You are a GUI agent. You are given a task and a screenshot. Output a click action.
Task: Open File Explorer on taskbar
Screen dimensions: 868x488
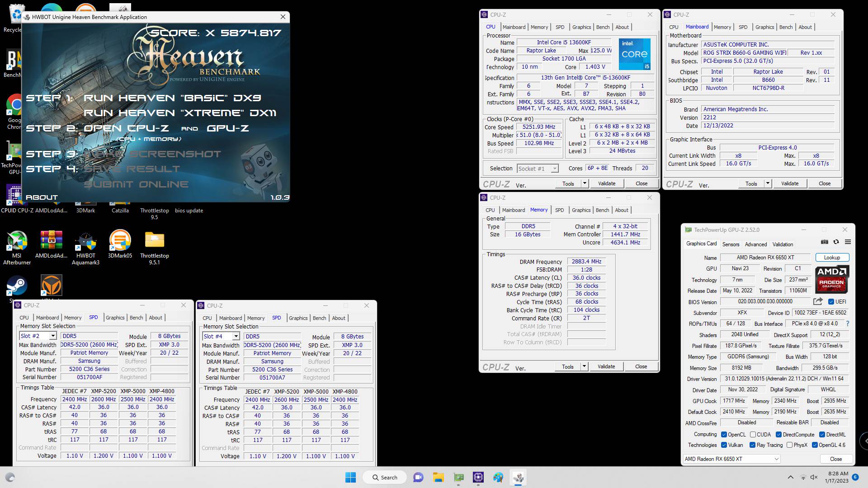tap(438, 477)
